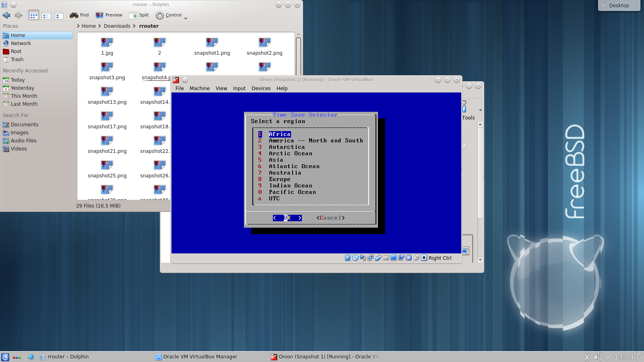Click the recording status icon in VM
644x362 pixels.
[401, 258]
